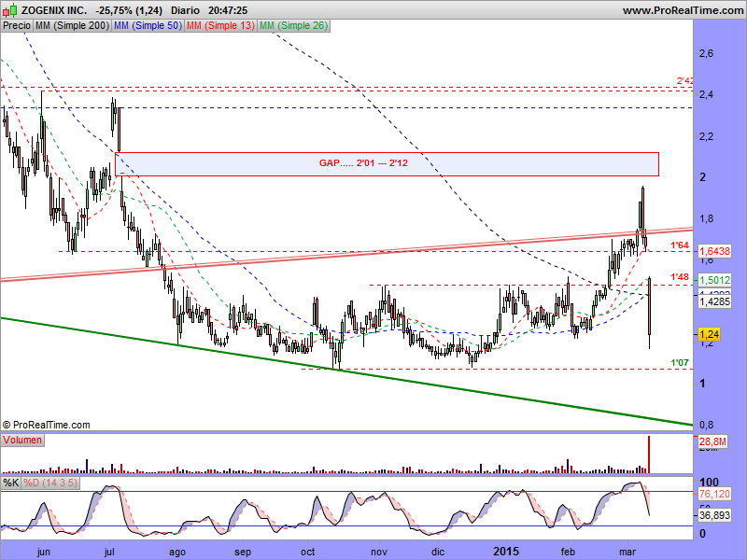Screen dimensions: 747x560
Task: Open the Precio indicator label
Action: pos(17,26)
